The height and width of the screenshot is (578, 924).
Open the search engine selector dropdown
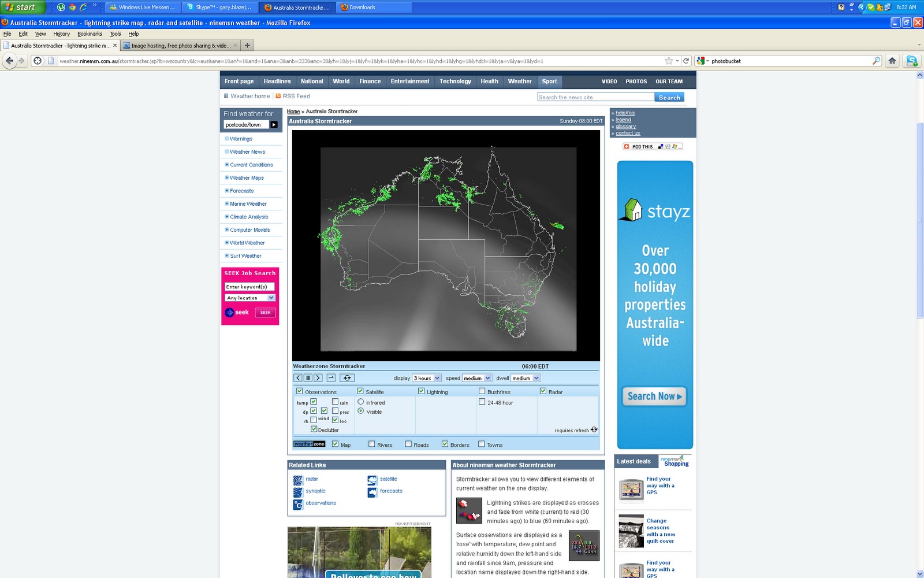coord(702,61)
